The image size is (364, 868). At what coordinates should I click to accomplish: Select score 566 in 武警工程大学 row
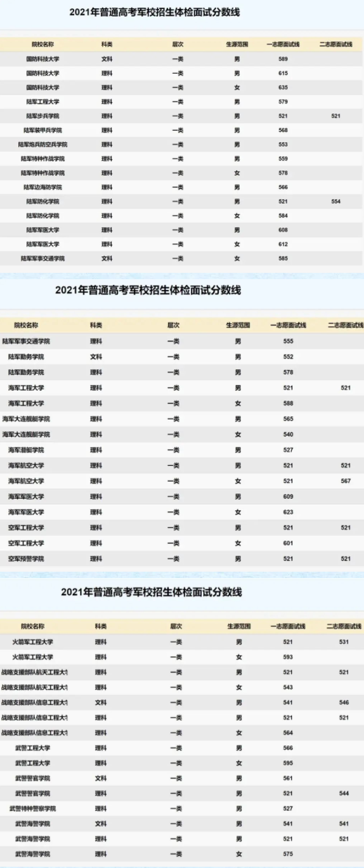(288, 748)
